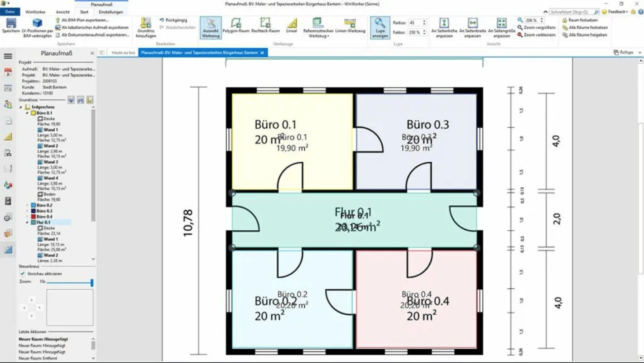
Task: Activate the Lineal ruler tool
Action: point(292,26)
